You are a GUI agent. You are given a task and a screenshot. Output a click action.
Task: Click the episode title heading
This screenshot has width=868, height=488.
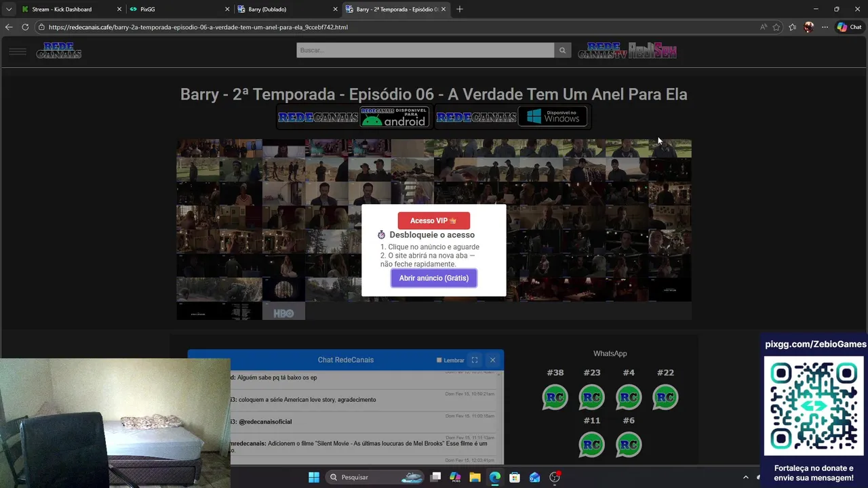click(434, 94)
